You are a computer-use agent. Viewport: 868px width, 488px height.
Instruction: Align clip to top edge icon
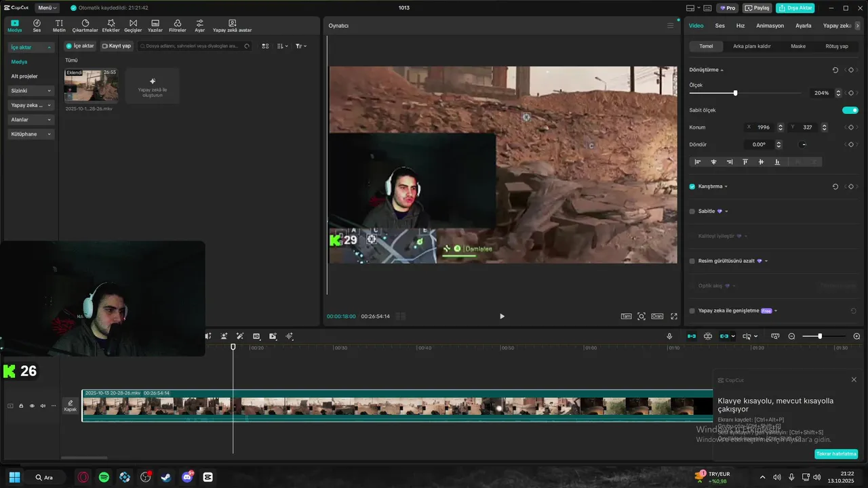pyautogui.click(x=745, y=162)
